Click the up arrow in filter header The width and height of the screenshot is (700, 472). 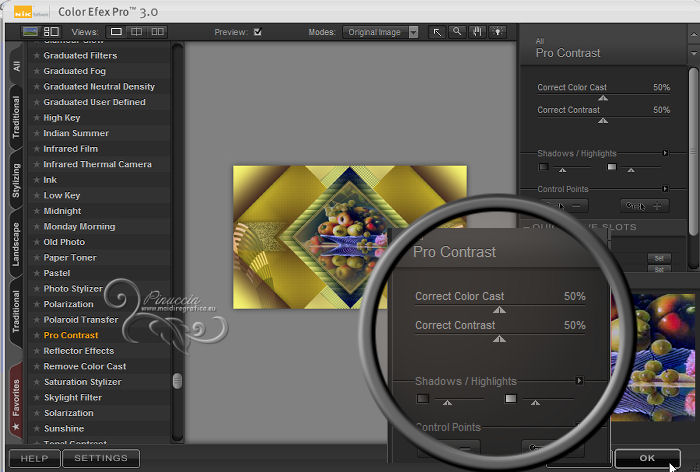point(694,34)
